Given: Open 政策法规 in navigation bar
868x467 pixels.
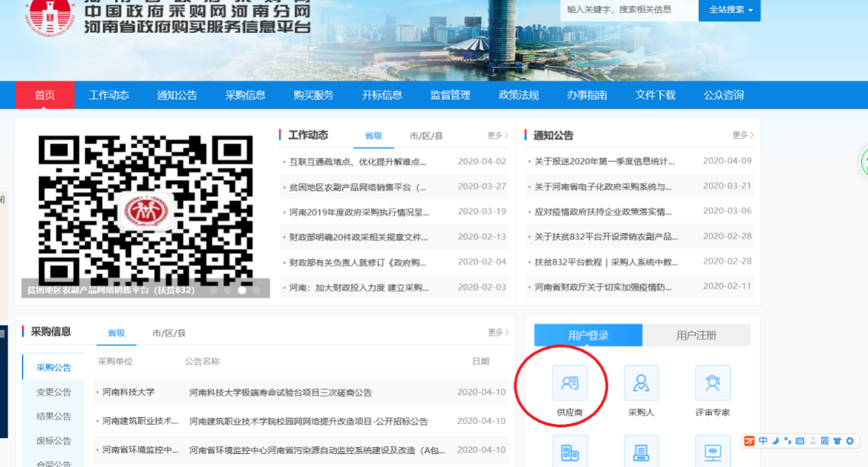Looking at the screenshot, I should point(519,95).
